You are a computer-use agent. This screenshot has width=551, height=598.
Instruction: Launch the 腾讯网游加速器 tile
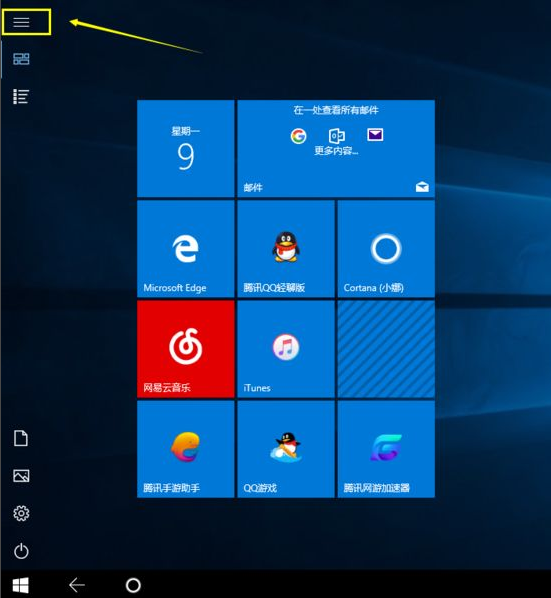(386, 449)
